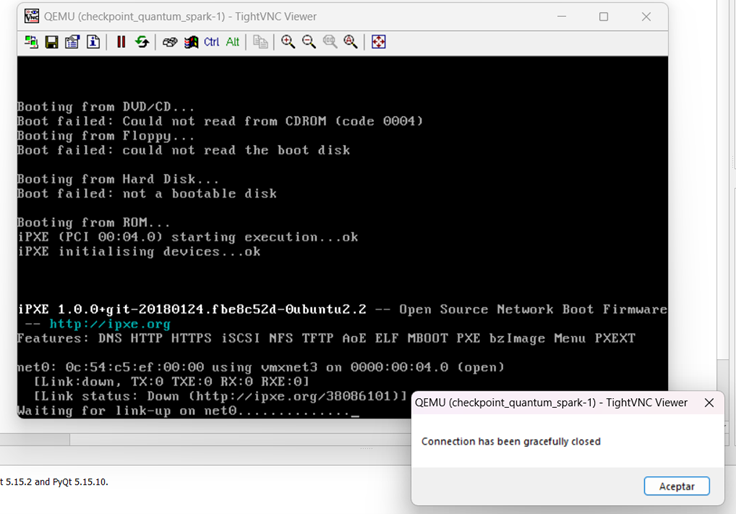Refresh the remote screen
The height and width of the screenshot is (514, 736).
142,42
